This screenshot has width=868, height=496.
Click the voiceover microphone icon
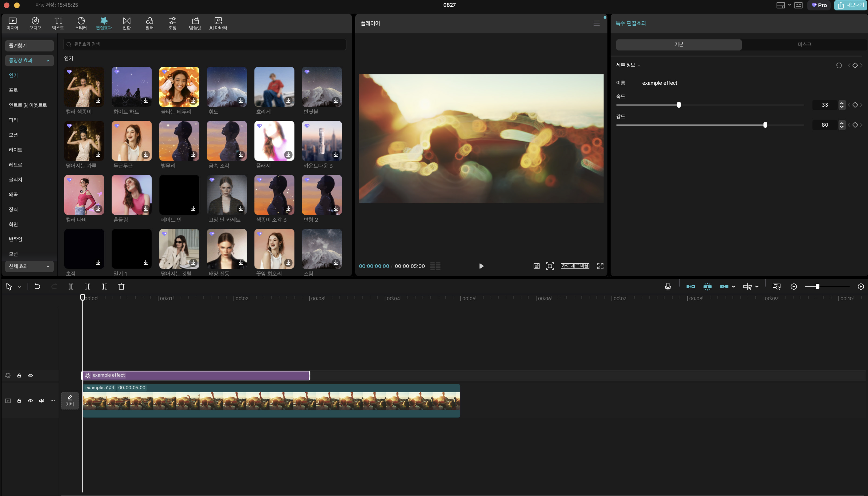pyautogui.click(x=668, y=286)
